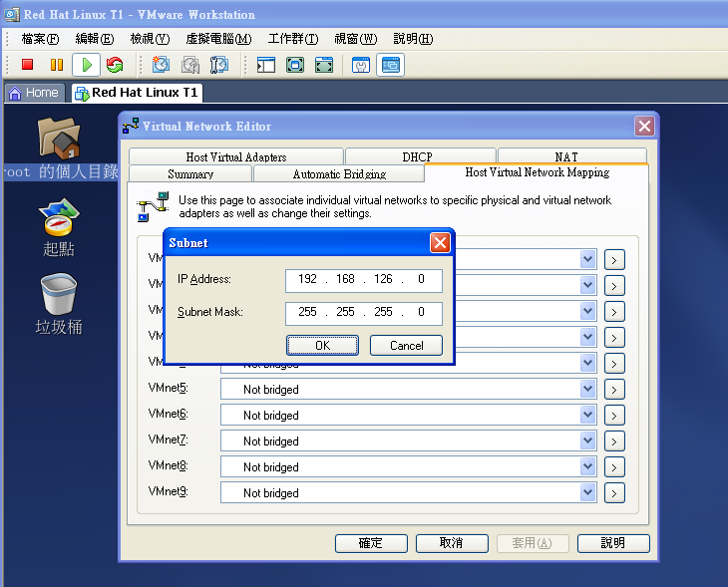
Task: Click the VM icon on Red Hat tab
Action: pos(82,94)
